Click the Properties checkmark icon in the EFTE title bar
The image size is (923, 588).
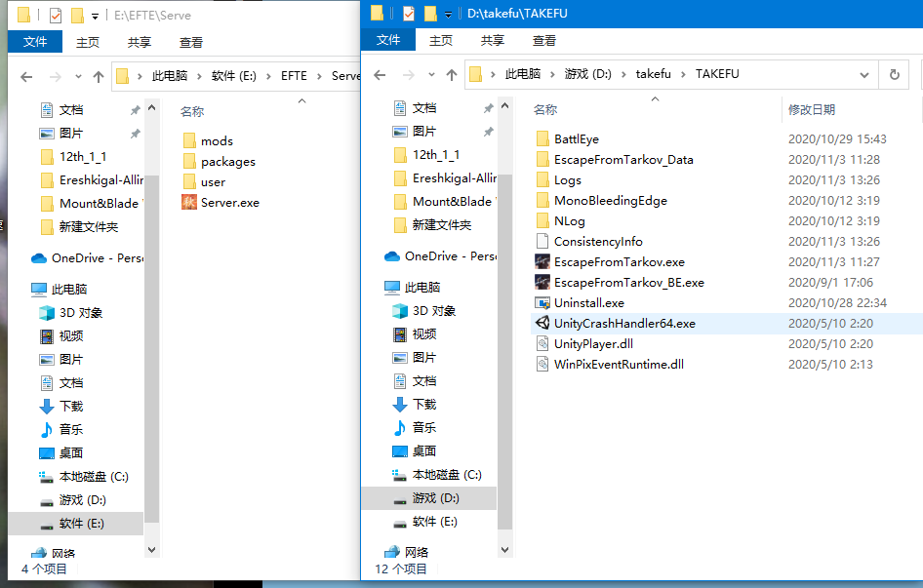[x=55, y=15]
